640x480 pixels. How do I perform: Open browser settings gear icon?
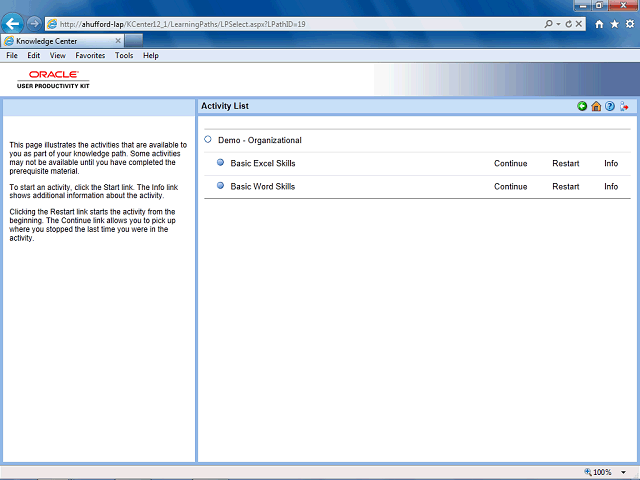[630, 24]
